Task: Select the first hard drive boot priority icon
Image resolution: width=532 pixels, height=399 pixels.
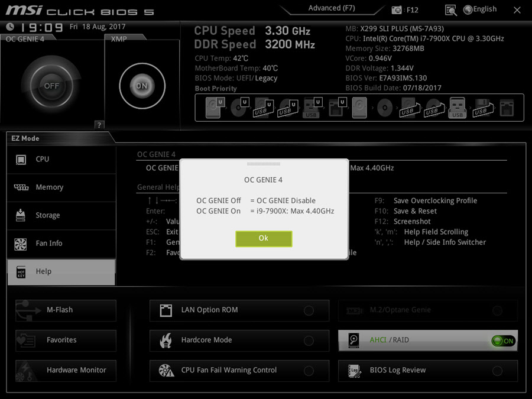Action: [213, 108]
